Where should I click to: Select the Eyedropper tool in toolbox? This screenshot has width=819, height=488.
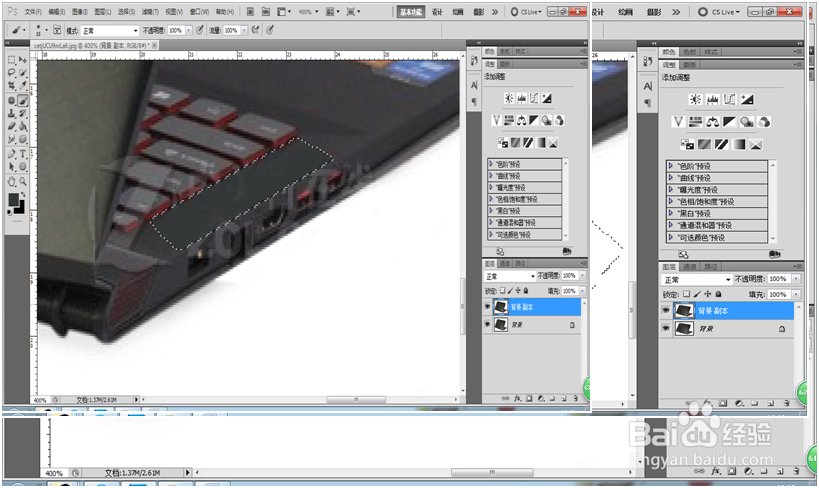tap(23, 85)
